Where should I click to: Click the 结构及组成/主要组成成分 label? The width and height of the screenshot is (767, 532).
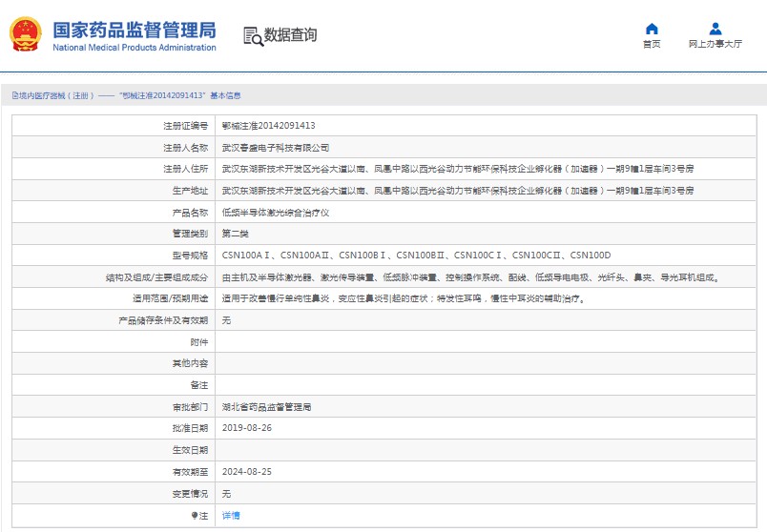[156, 277]
